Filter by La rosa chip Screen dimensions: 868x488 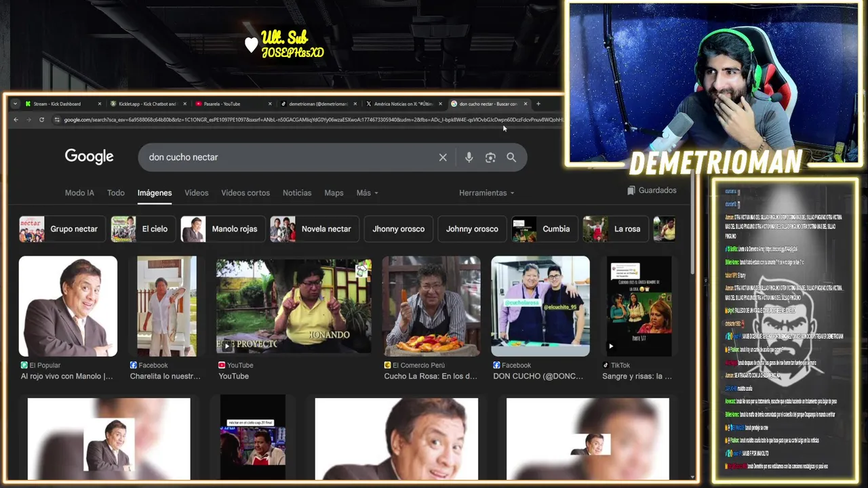(615, 229)
